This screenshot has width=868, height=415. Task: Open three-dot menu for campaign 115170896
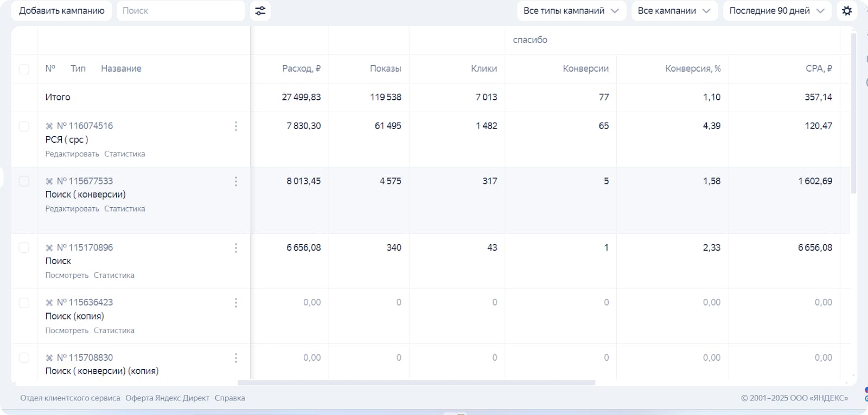235,248
